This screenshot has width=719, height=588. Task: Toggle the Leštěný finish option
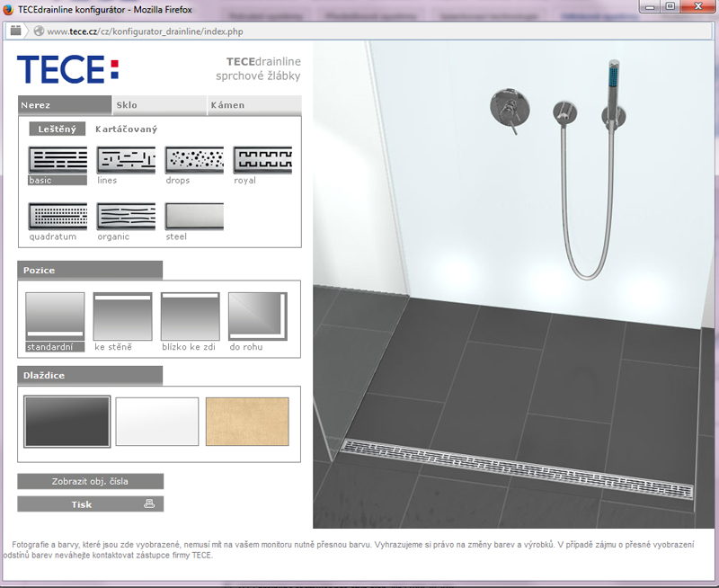pos(57,129)
